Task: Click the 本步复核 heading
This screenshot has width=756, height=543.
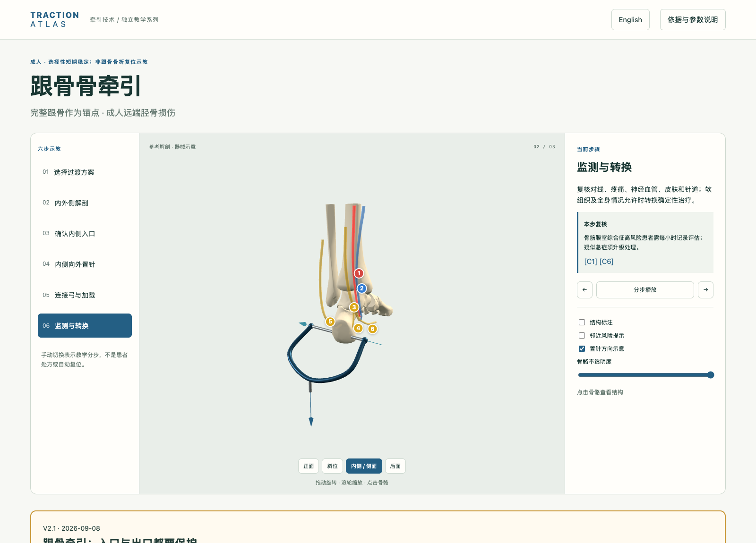Action: click(595, 224)
